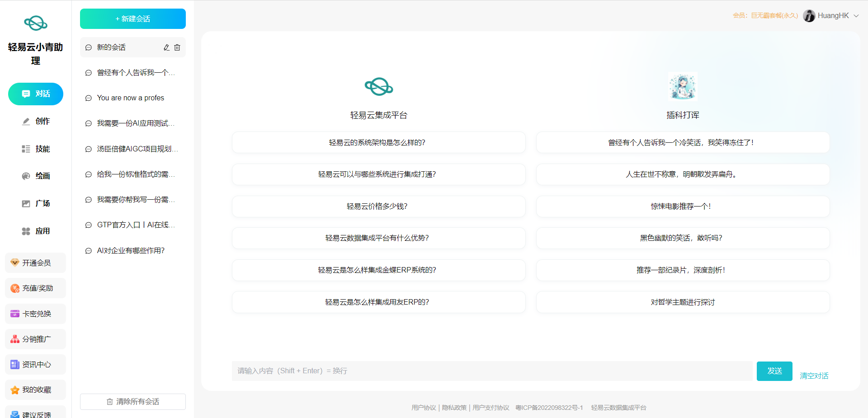Screen dimensions: 868x418
Task: Open the 汤臣倍健AIGC项目规划 conversation
Action: point(133,149)
